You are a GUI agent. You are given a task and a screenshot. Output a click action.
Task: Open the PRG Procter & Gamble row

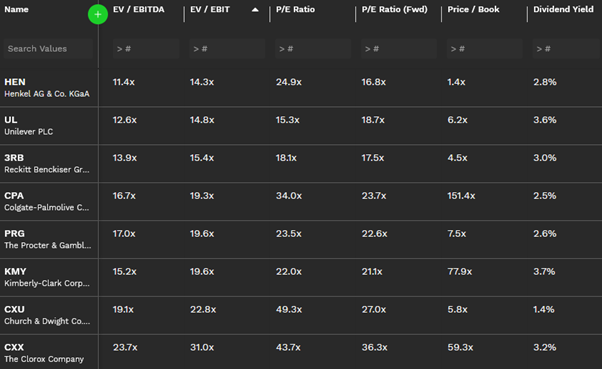[301, 239]
